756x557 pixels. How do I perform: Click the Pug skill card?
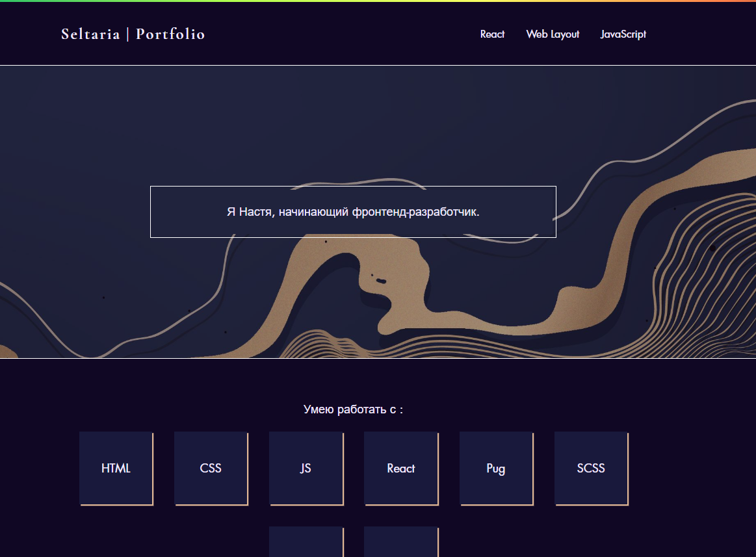click(x=495, y=467)
